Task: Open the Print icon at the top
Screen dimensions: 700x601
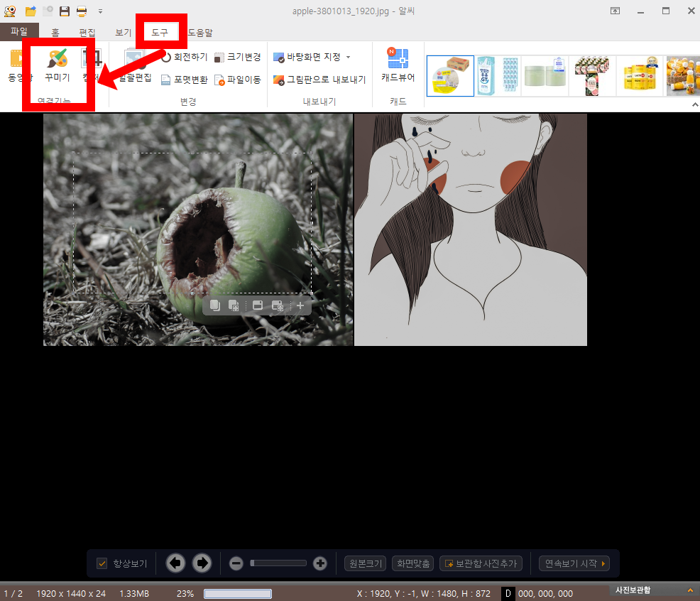Action: click(80, 11)
